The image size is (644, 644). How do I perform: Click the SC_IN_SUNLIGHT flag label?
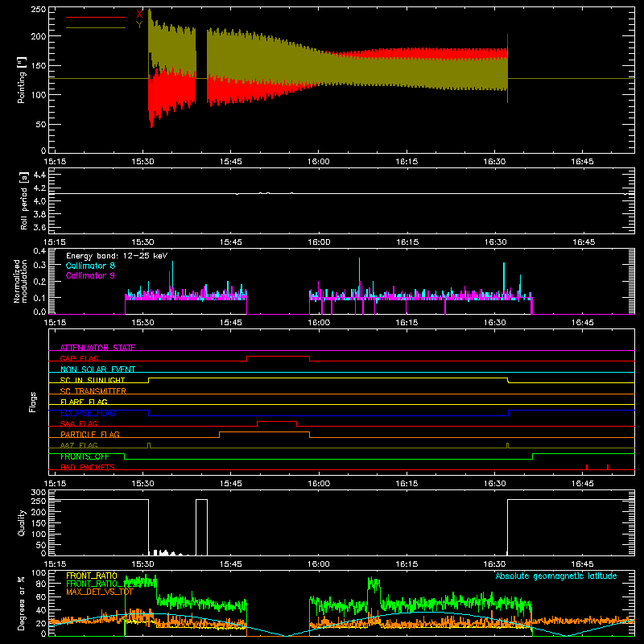pos(93,380)
